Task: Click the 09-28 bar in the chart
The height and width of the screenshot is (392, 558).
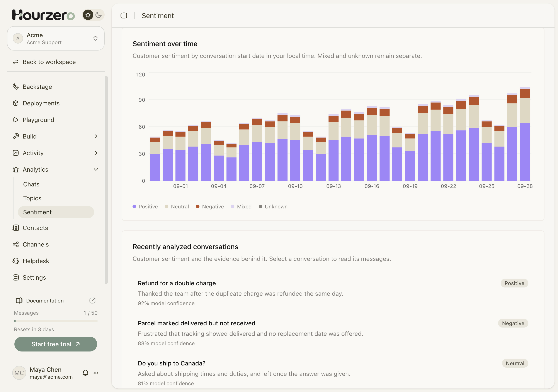Action: point(525,134)
